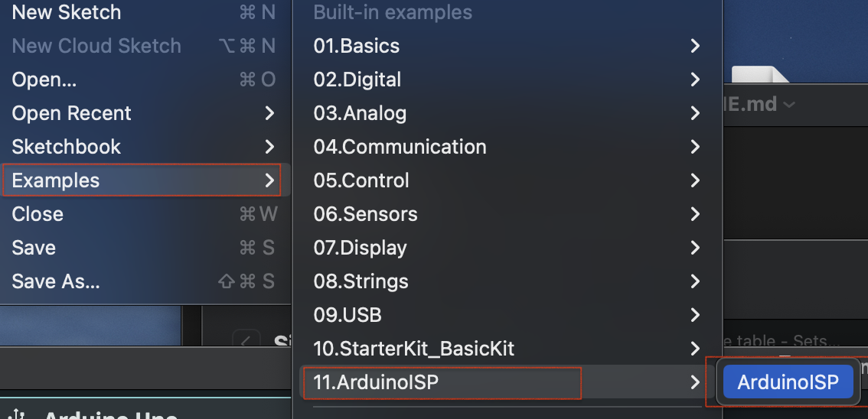
Task: Open the highlighted ArduinoISP example sketch
Action: [x=788, y=382]
